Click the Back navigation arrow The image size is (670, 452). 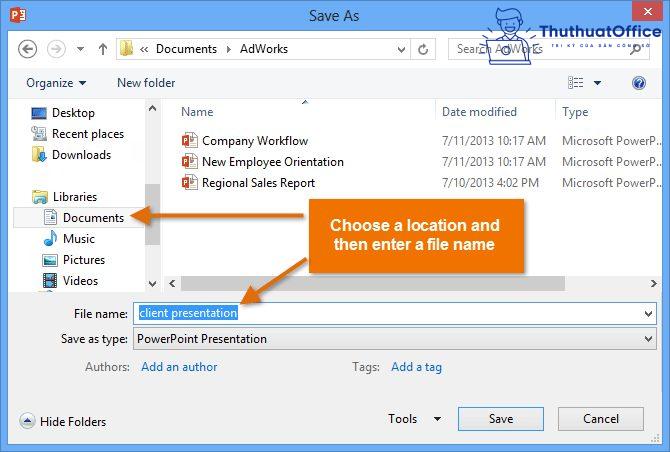pyautogui.click(x=27, y=49)
